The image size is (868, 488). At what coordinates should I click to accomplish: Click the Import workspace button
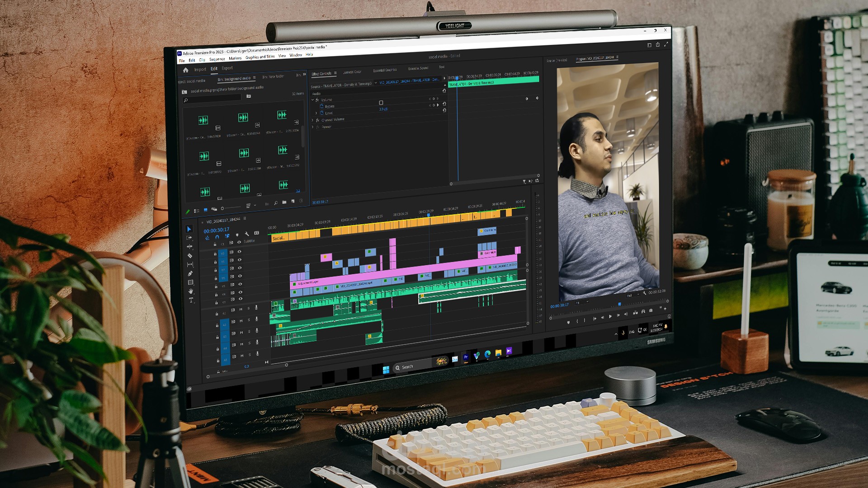click(x=200, y=70)
